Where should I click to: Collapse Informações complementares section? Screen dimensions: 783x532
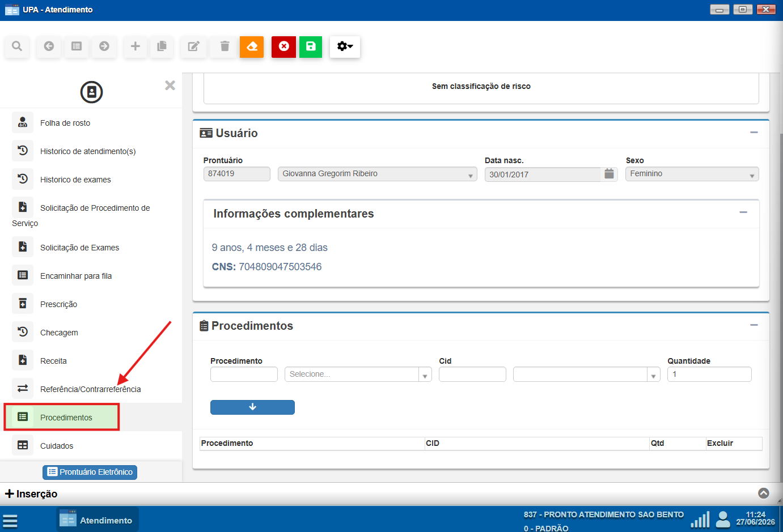pyautogui.click(x=743, y=212)
